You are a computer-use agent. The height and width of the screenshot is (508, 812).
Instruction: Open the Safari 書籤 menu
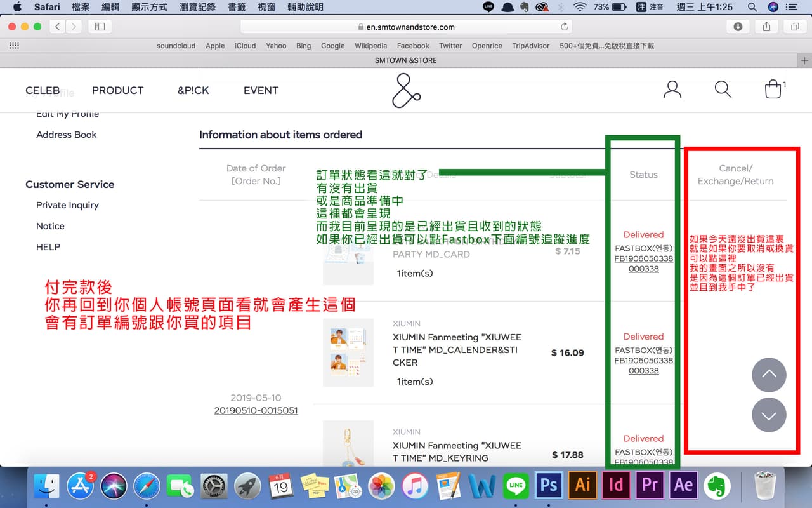tap(236, 7)
